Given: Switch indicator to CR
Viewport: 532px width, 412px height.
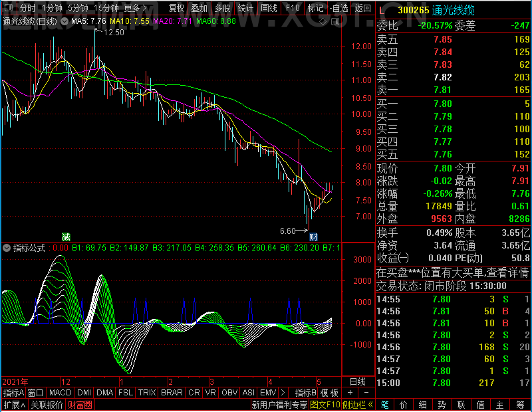Looking at the screenshot, I should pyautogui.click(x=194, y=393).
